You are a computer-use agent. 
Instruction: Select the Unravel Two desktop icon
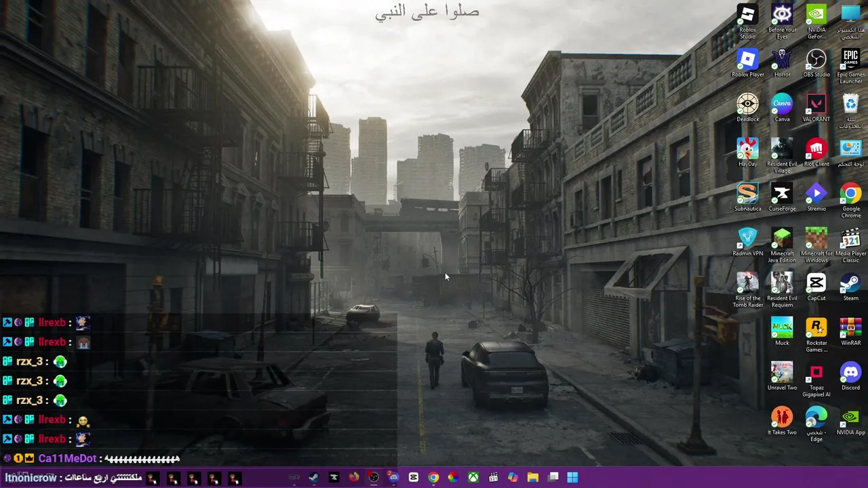(x=782, y=376)
